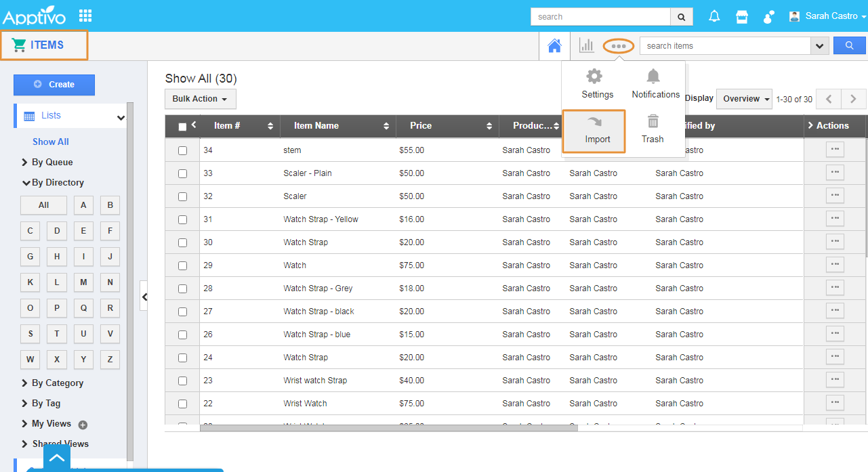
Task: Check the box for item 34 stem
Action: pos(182,150)
